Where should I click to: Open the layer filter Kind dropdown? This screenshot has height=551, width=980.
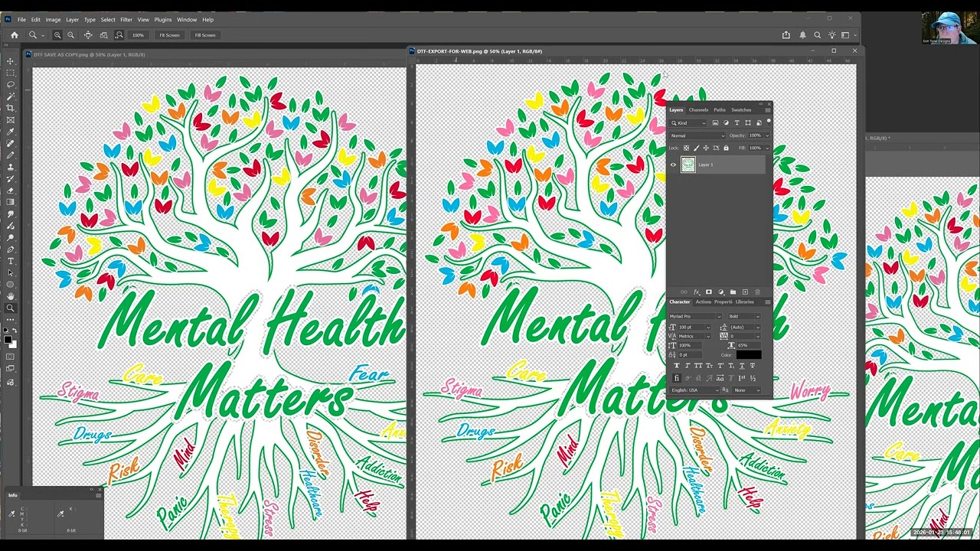688,123
